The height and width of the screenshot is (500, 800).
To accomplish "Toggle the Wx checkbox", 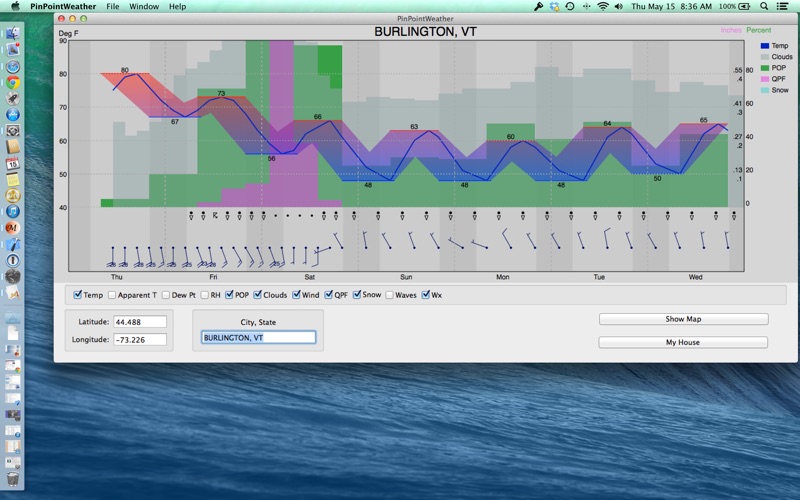I will coord(426,294).
